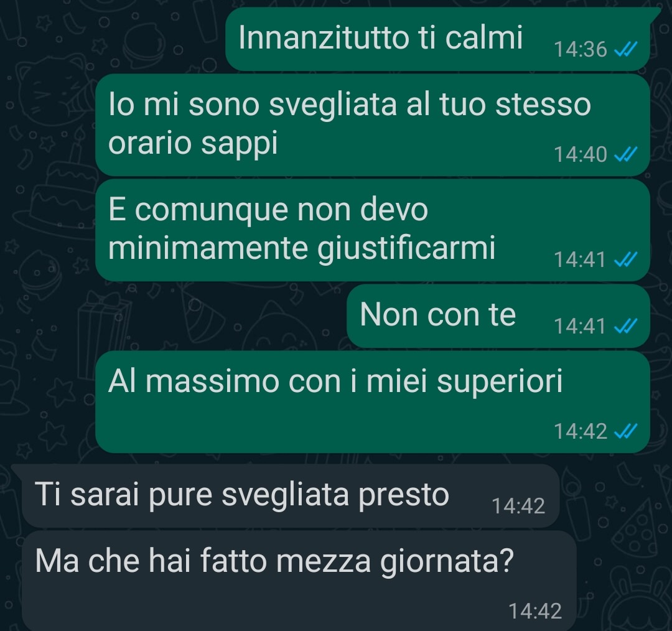
Task: Click read-receipt double check at 14:36
Action: pos(626,49)
